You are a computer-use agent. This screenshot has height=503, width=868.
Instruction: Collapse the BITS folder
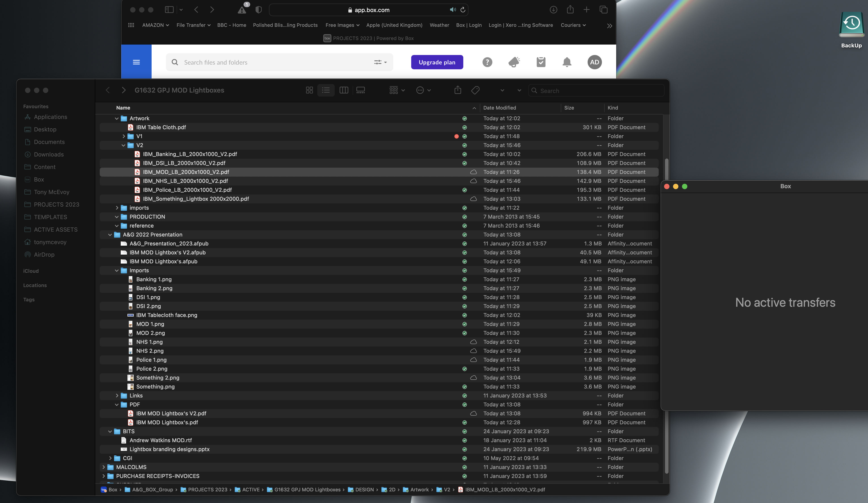tap(110, 432)
